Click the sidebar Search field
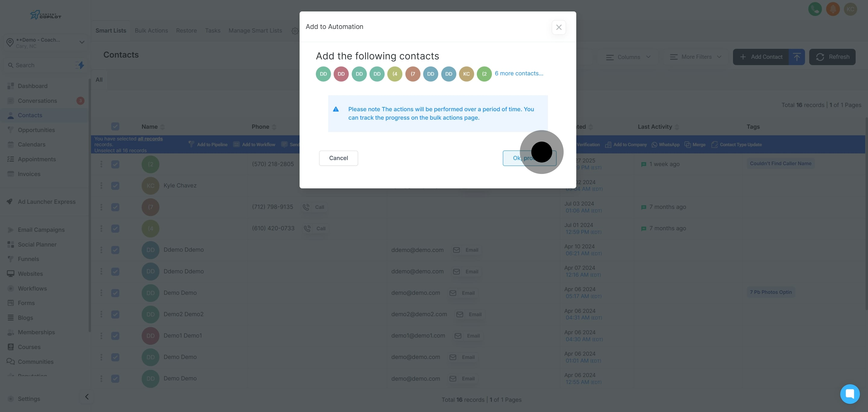This screenshot has height=412, width=868. pyautogui.click(x=40, y=65)
